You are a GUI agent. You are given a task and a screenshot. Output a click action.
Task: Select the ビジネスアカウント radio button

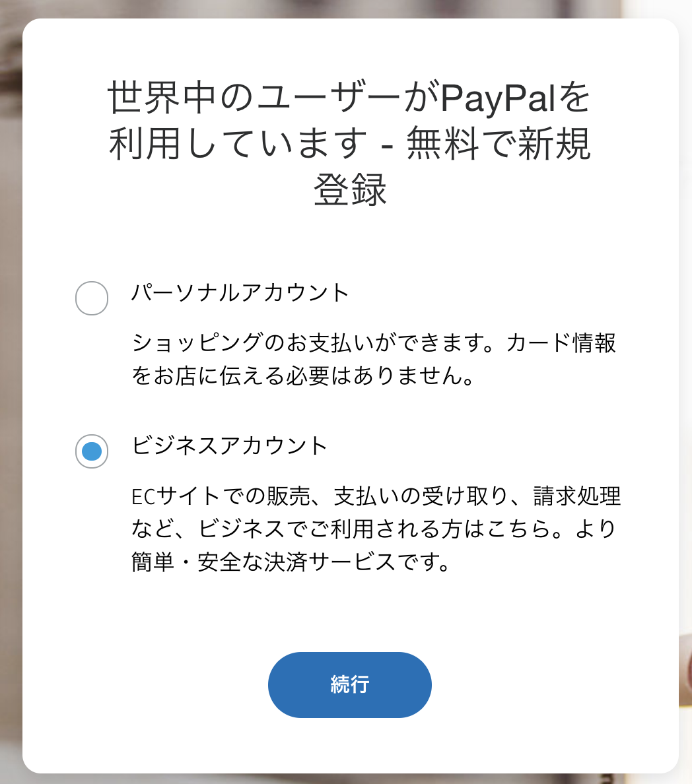click(92, 451)
